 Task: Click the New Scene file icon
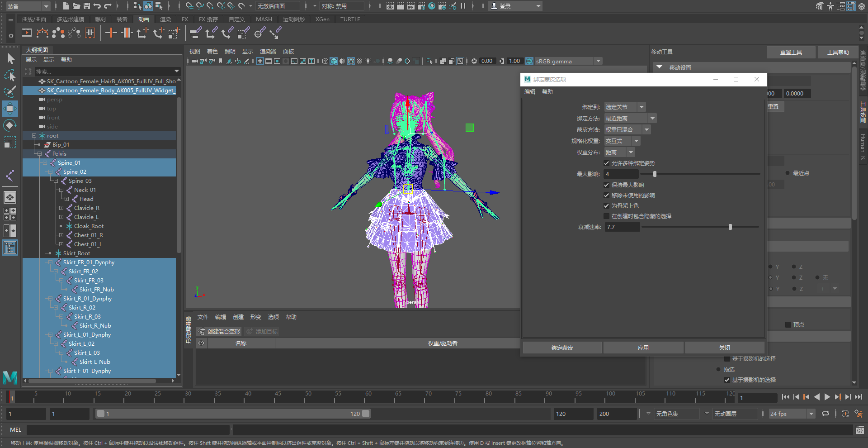click(66, 6)
